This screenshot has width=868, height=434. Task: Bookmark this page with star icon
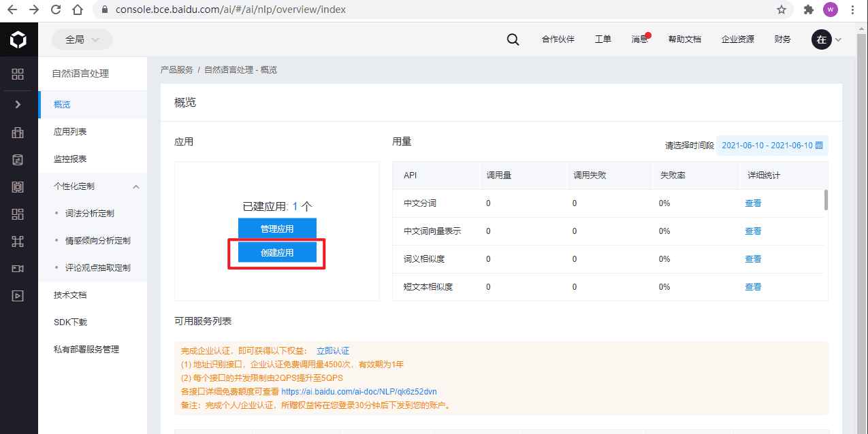(x=782, y=10)
